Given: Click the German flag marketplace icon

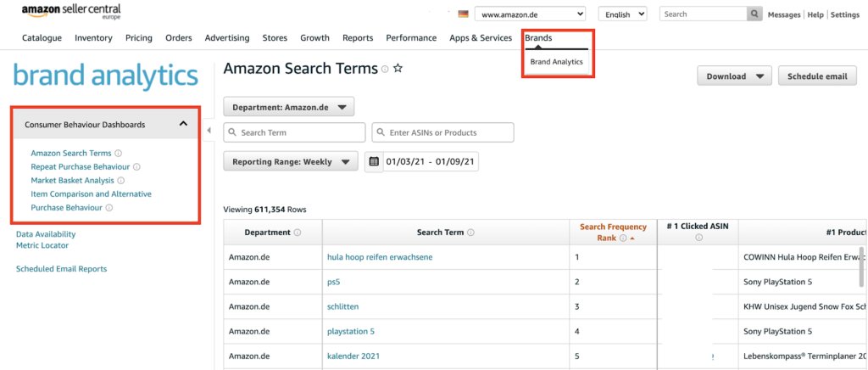Looking at the screenshot, I should (x=464, y=14).
